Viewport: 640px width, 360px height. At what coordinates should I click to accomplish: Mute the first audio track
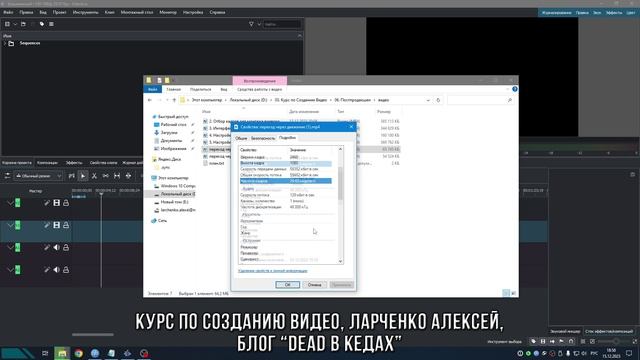tap(56, 248)
